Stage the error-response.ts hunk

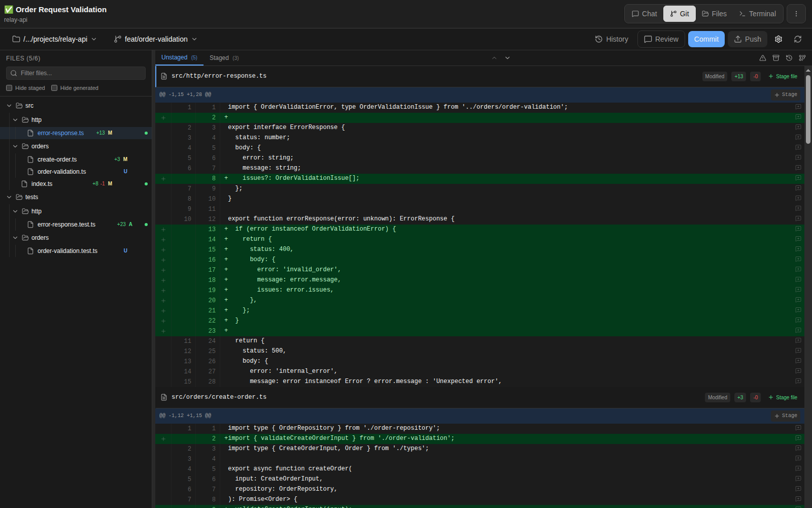[786, 94]
